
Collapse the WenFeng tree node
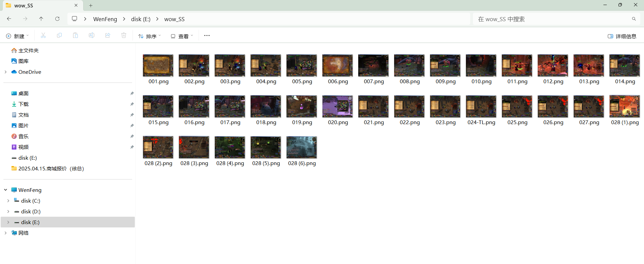click(x=5, y=190)
